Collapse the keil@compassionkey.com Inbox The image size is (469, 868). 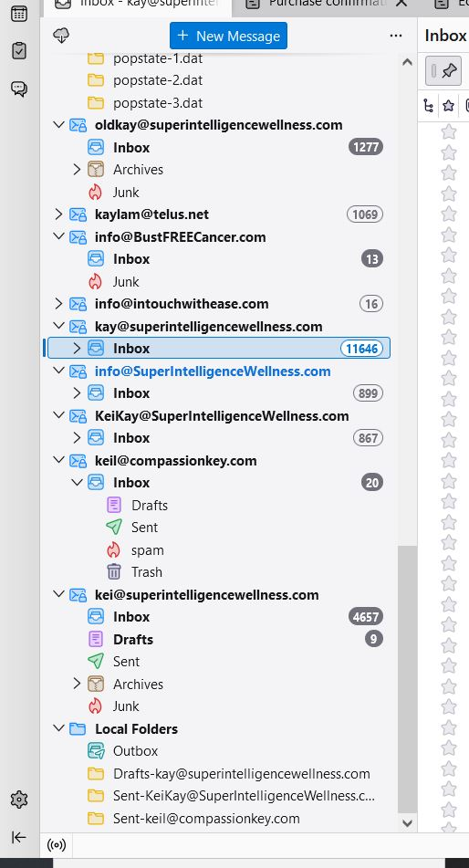77,483
